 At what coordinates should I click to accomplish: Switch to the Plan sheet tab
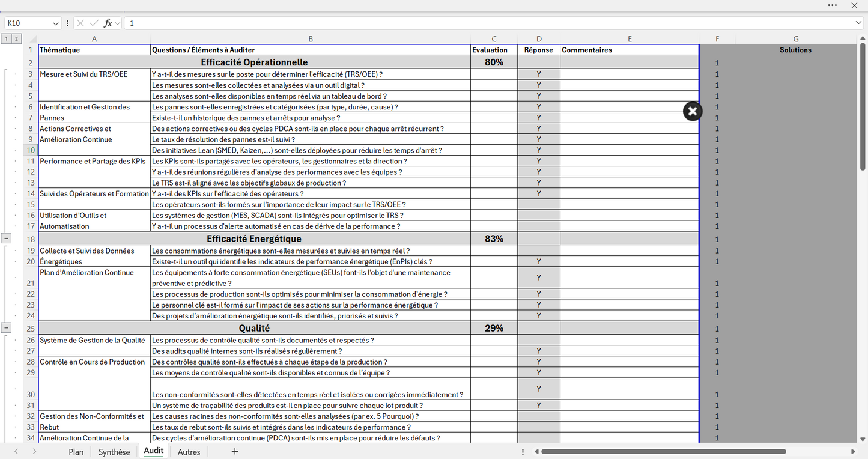[76, 452]
